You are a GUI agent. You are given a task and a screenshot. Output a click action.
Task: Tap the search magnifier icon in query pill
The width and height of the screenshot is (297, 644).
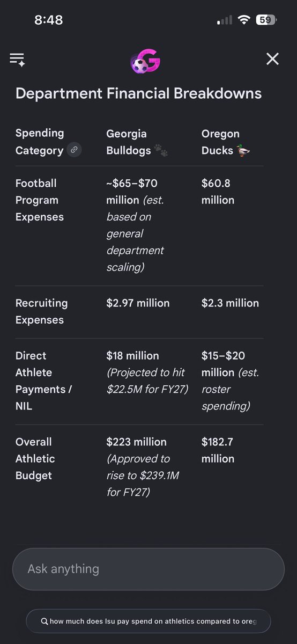tap(44, 621)
